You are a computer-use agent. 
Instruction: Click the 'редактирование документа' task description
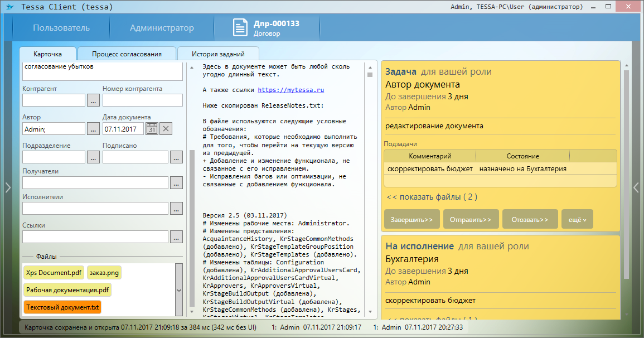(434, 126)
